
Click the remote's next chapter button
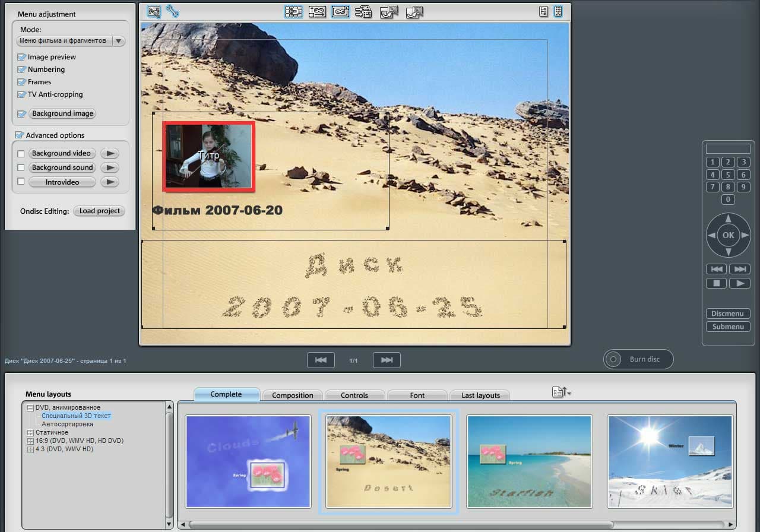pyautogui.click(x=740, y=269)
